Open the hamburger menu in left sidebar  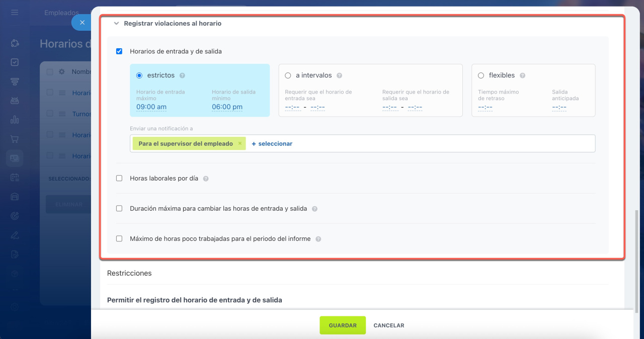pos(15,12)
